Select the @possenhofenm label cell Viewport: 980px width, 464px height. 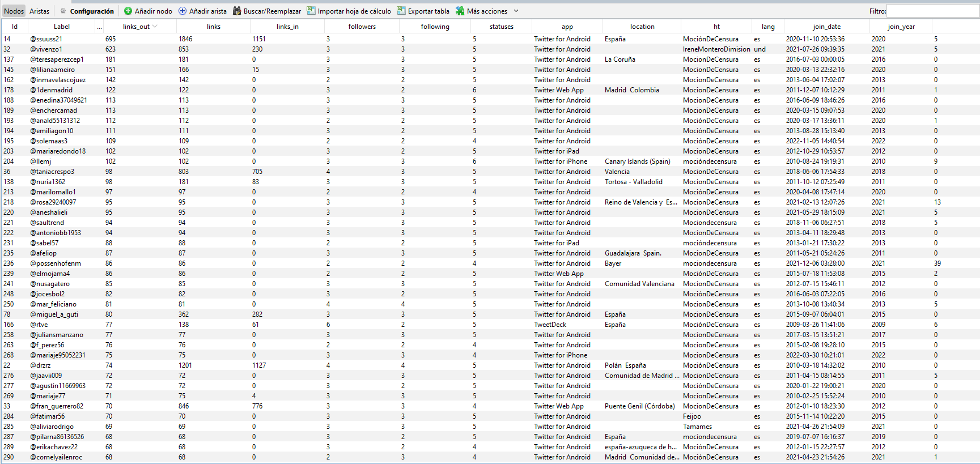55,263
